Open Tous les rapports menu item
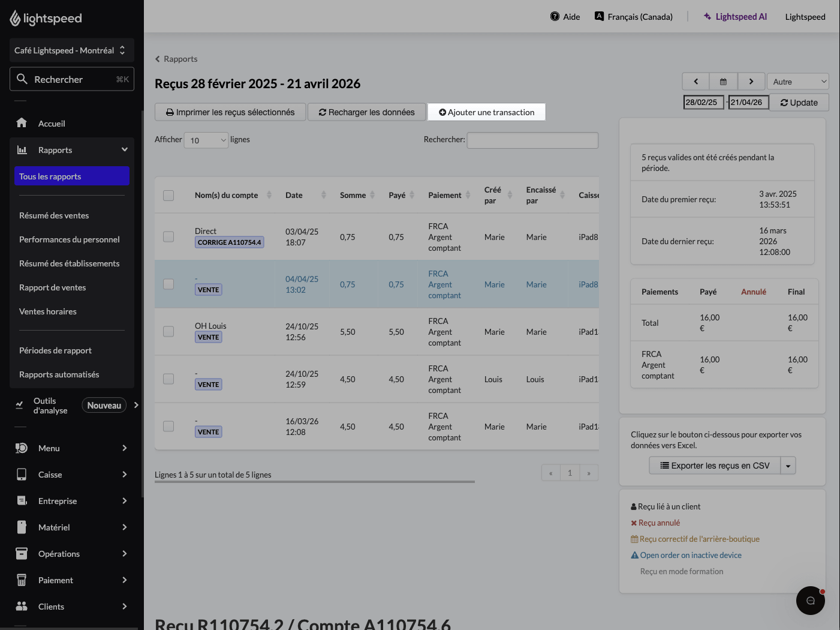Viewport: 840px width, 630px height. pos(72,176)
